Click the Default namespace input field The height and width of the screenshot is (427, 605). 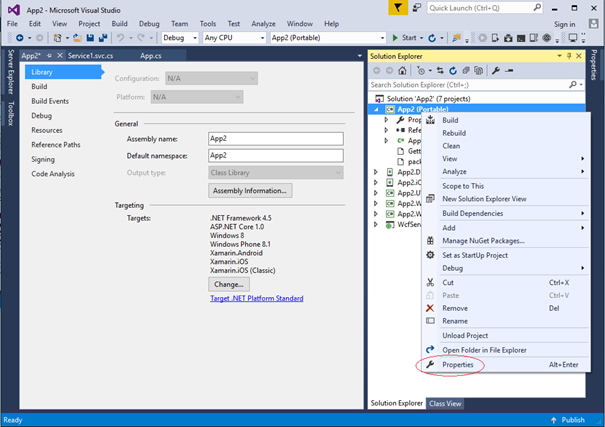click(x=276, y=156)
